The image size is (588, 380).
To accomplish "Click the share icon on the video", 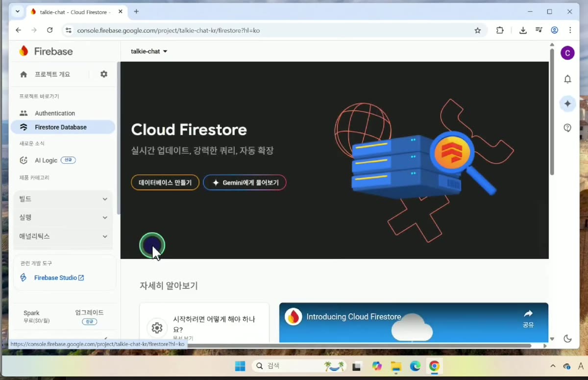I will 528,317.
